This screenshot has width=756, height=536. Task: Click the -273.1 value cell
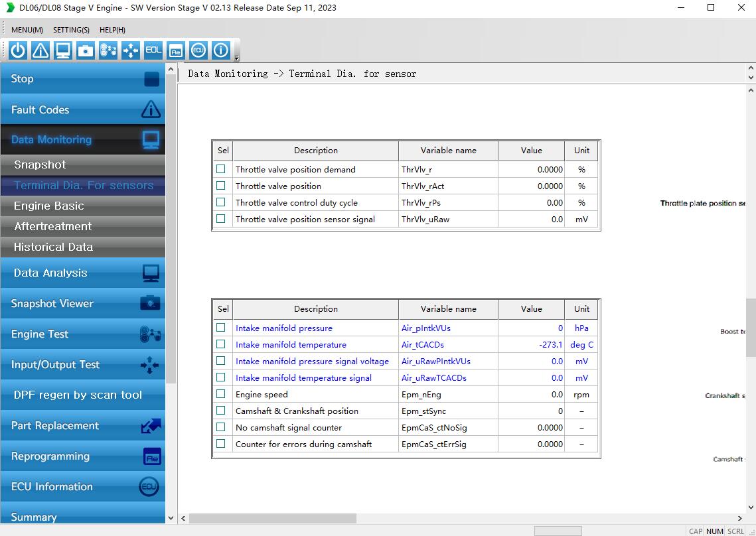531,345
